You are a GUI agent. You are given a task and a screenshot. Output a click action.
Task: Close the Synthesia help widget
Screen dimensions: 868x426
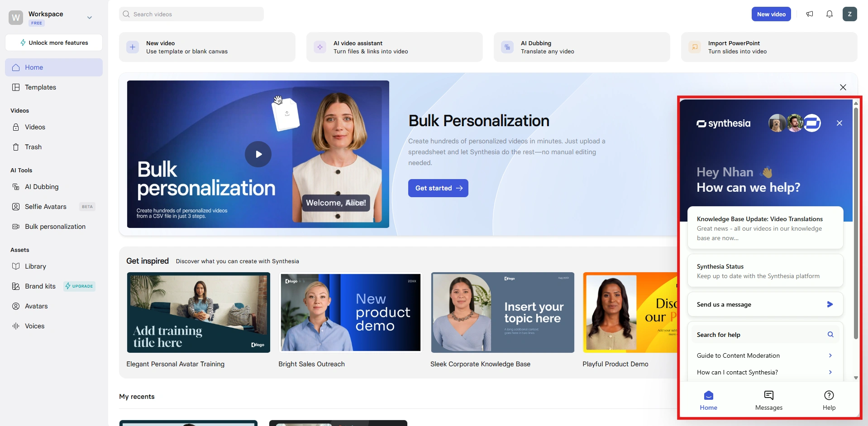click(839, 123)
